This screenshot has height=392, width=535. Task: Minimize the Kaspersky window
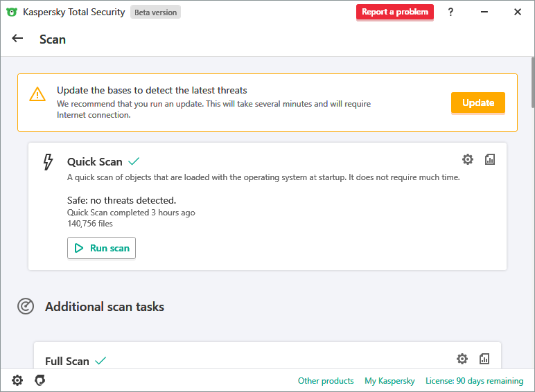click(484, 12)
